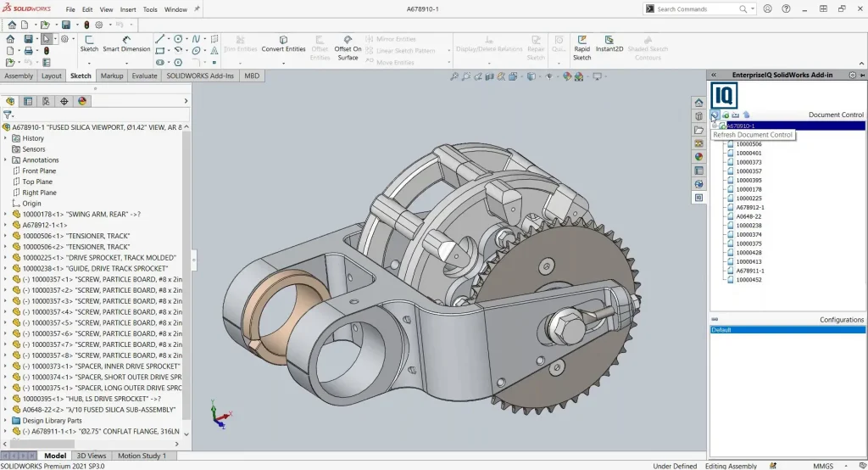Toggle Instant2D mode
This screenshot has width=868, height=470.
[609, 44]
